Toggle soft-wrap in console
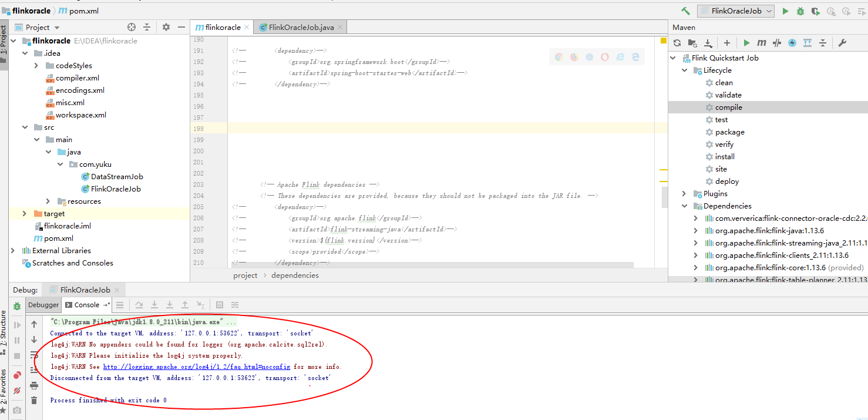 34,355
